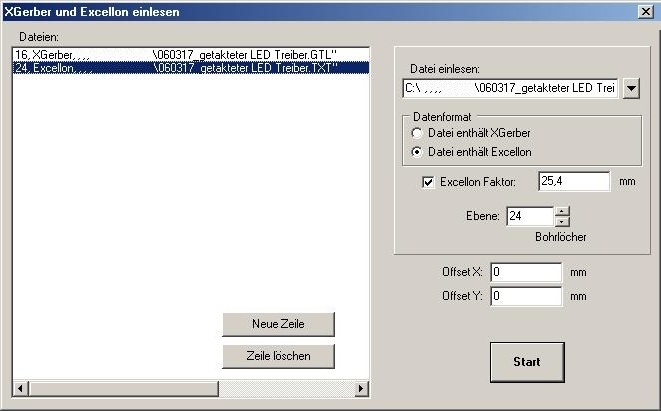661x411 pixels.
Task: Increase Ebene value with up arrow
Action: coord(561,211)
